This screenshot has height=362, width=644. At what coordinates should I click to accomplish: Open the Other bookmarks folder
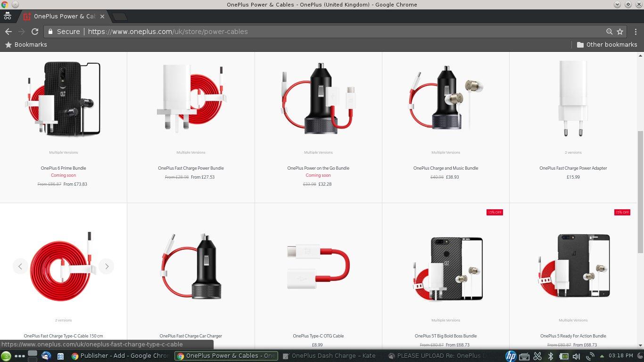coord(607,45)
